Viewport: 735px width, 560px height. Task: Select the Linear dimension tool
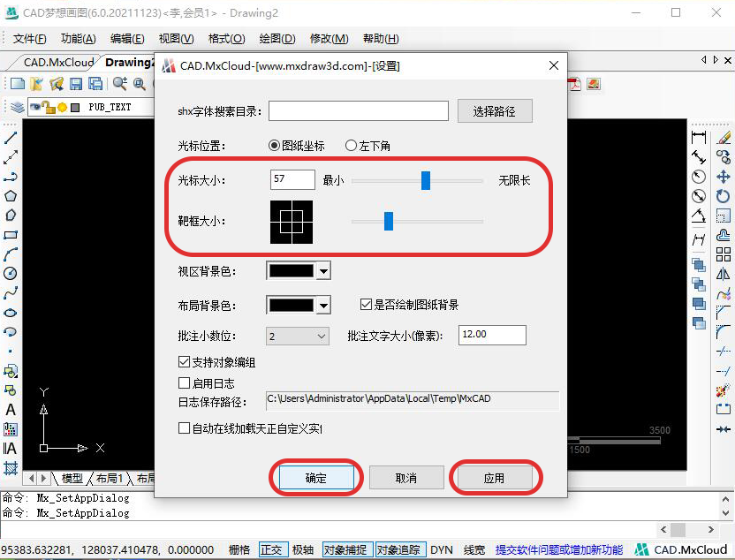(699, 137)
